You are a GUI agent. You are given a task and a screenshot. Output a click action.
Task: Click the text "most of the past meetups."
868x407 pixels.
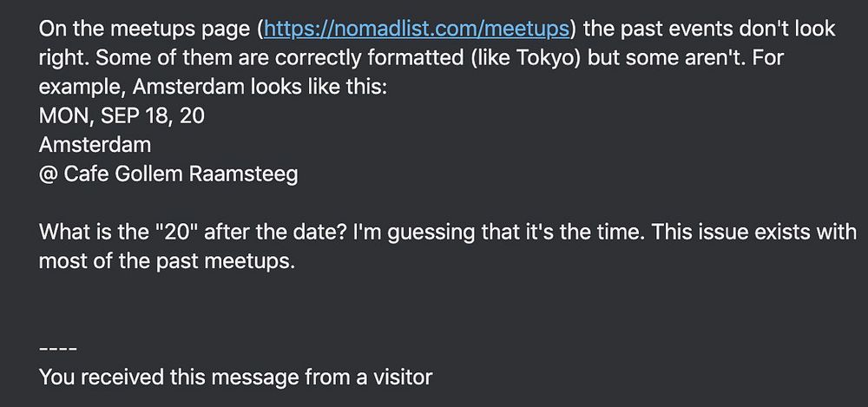tap(167, 261)
